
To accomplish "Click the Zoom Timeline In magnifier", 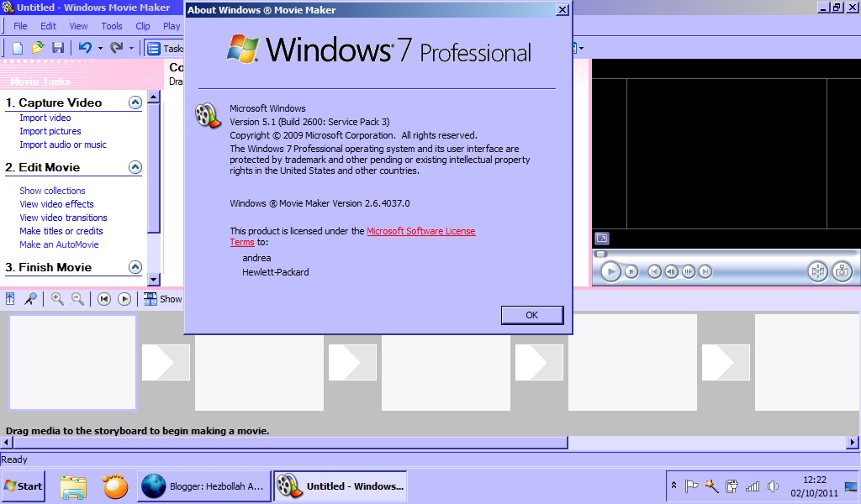I will (x=57, y=299).
